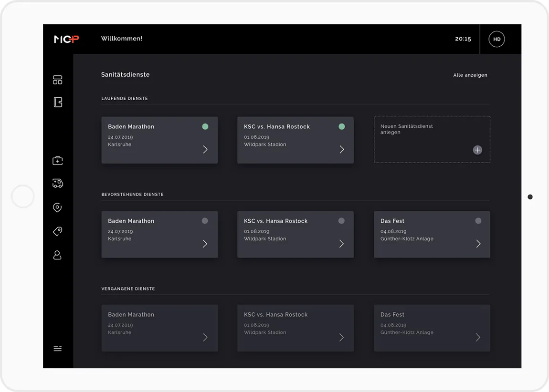The image size is (549, 392).
Task: Open running Baden Marathon via its chevron arrow
Action: [205, 150]
